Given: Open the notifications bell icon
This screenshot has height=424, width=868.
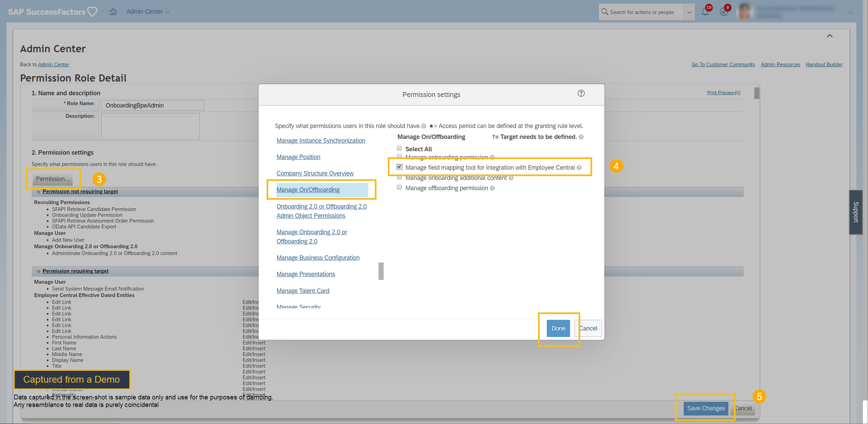Looking at the screenshot, I should pyautogui.click(x=705, y=12).
